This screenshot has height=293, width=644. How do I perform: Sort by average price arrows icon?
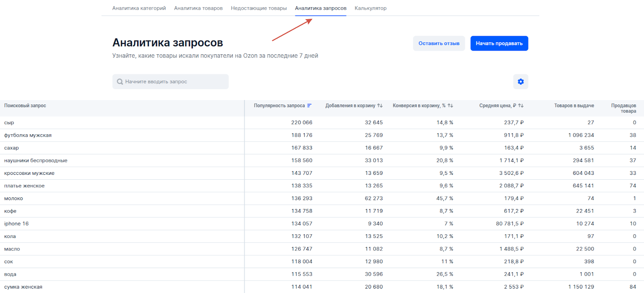[x=521, y=106]
